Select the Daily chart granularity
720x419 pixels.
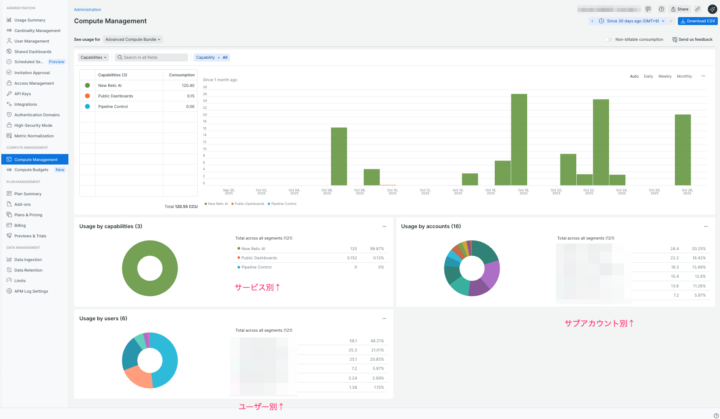coord(648,76)
